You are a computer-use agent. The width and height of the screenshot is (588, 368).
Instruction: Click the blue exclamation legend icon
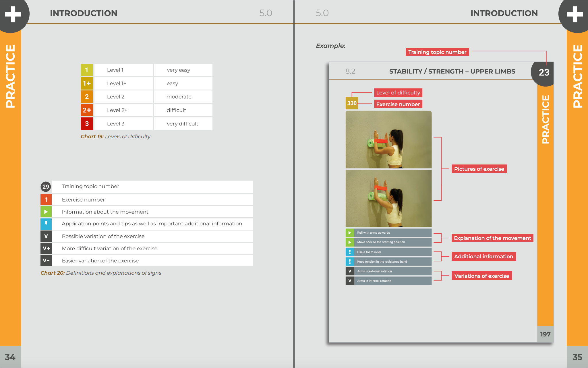[46, 224]
